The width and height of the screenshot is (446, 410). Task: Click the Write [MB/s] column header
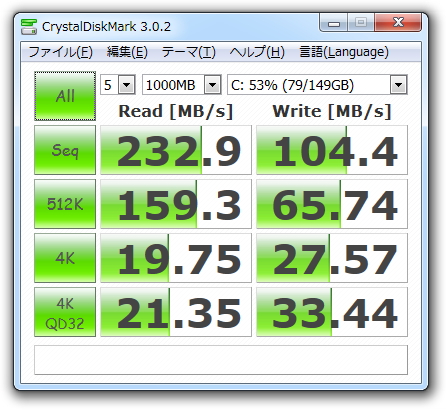coord(332,111)
